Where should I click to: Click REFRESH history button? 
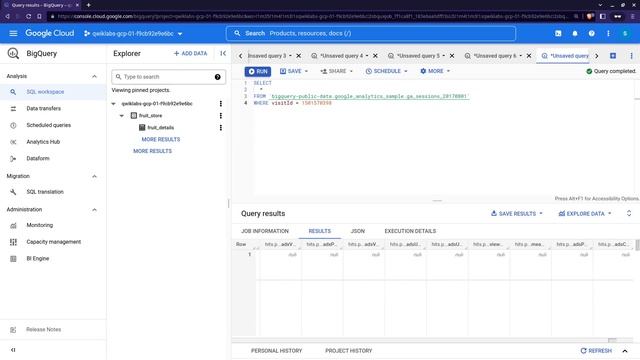tap(596, 351)
